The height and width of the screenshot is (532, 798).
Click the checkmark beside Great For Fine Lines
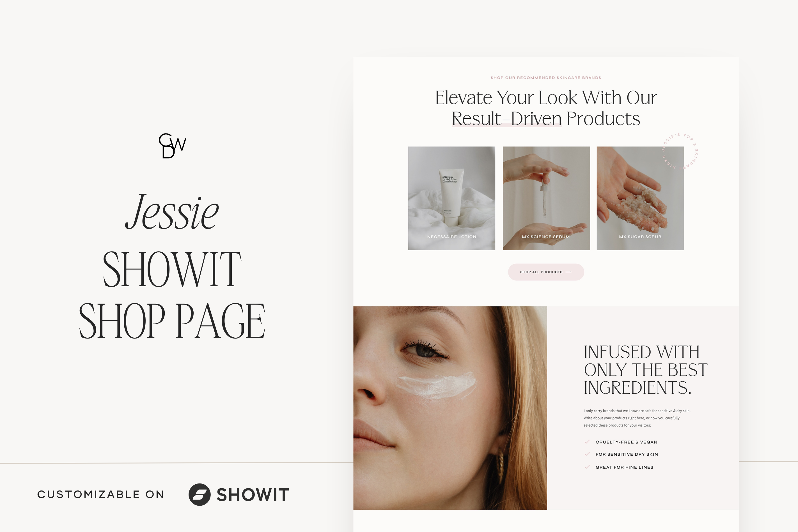click(587, 467)
